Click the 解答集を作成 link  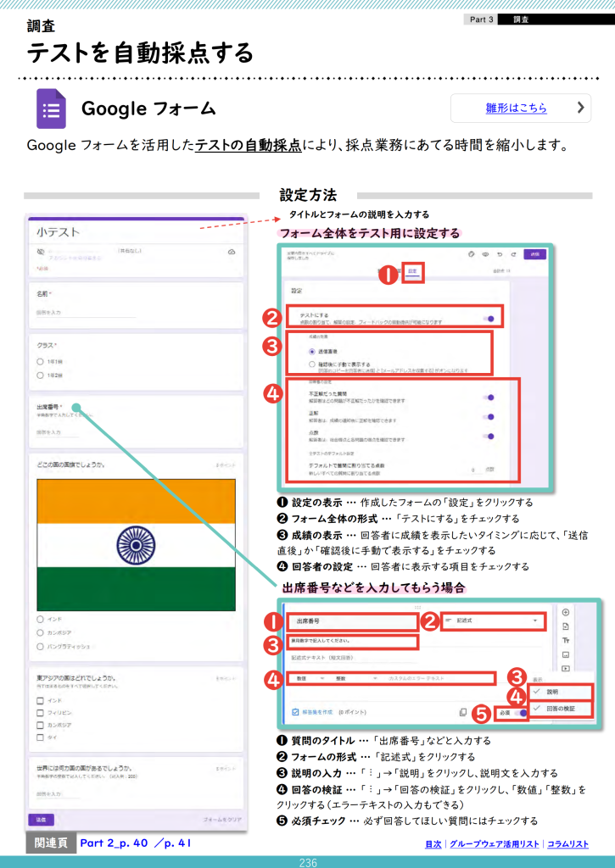[317, 712]
